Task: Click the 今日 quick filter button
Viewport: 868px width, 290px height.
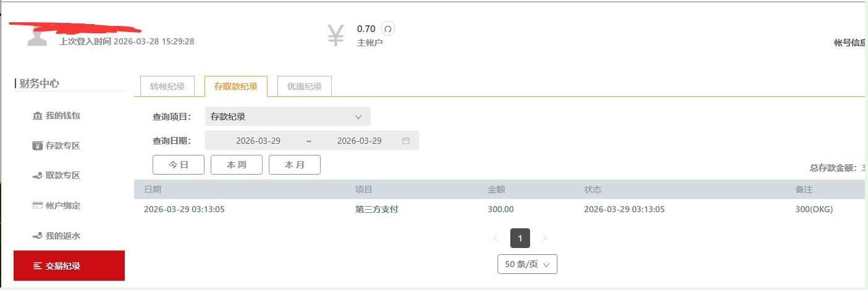Action: click(179, 165)
